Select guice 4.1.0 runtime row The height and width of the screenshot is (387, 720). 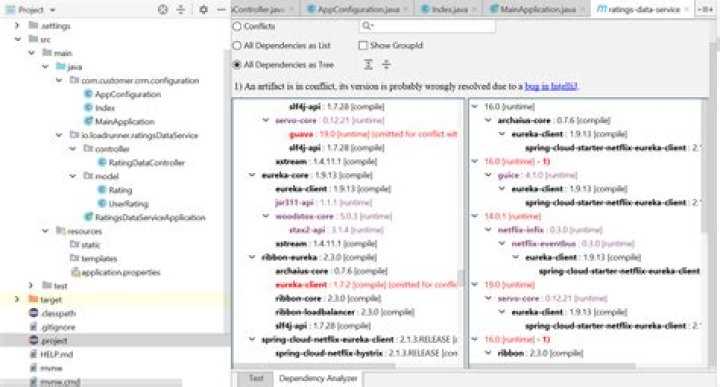537,175
